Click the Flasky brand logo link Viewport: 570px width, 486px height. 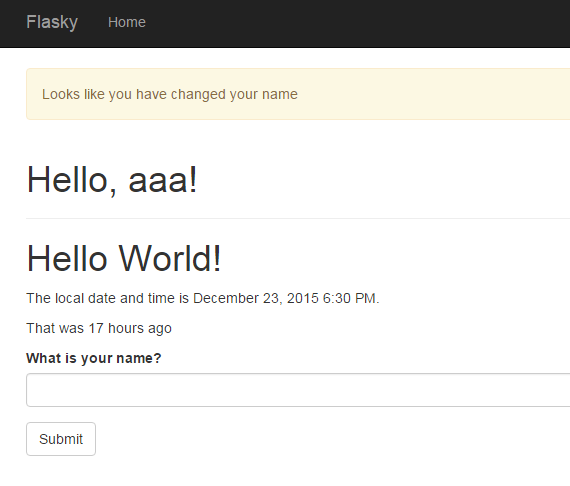[52, 22]
